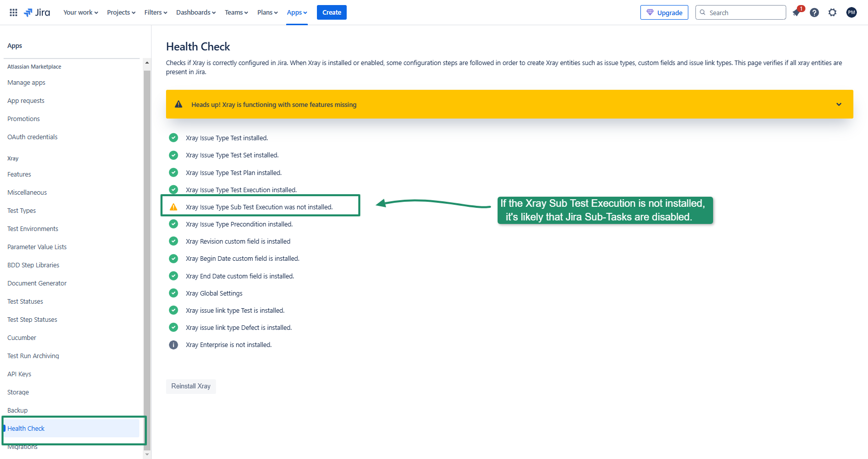
Task: Open the PM profile avatar
Action: pos(851,13)
